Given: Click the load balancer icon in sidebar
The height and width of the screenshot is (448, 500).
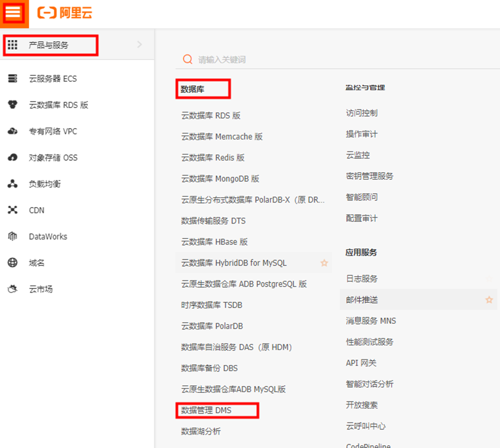Looking at the screenshot, I should [12, 184].
